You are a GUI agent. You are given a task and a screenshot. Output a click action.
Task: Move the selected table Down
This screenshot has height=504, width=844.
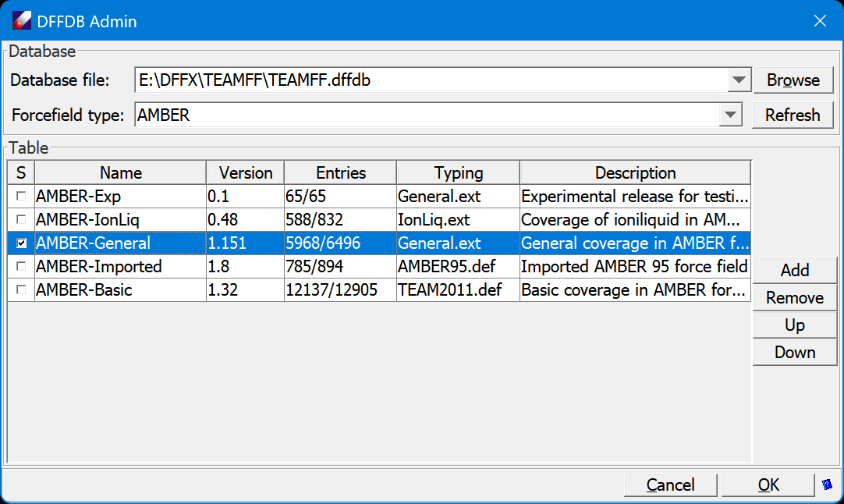point(794,352)
